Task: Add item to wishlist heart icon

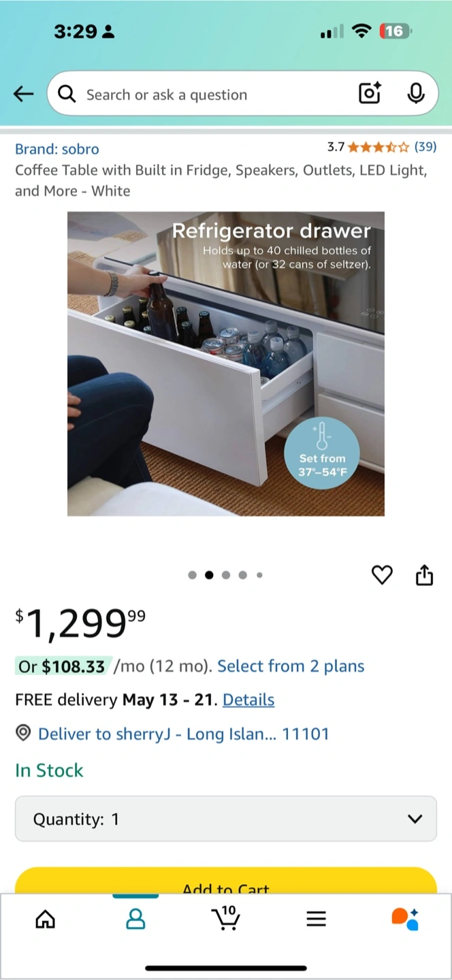Action: coord(382,575)
